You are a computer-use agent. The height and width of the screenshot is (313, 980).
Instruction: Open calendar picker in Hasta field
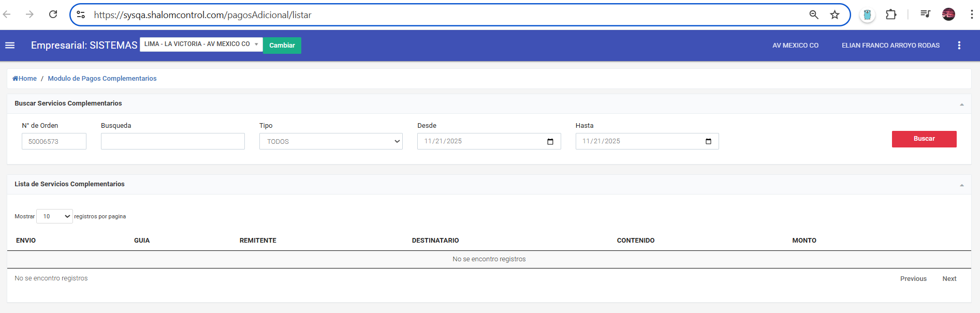point(708,142)
